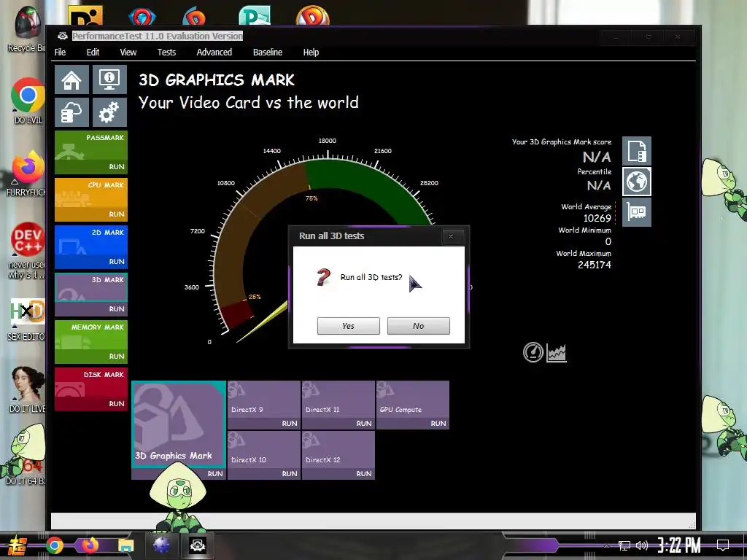Screen dimensions: 747x560
Task: Click the taskbar Start button
Action: 18,545
